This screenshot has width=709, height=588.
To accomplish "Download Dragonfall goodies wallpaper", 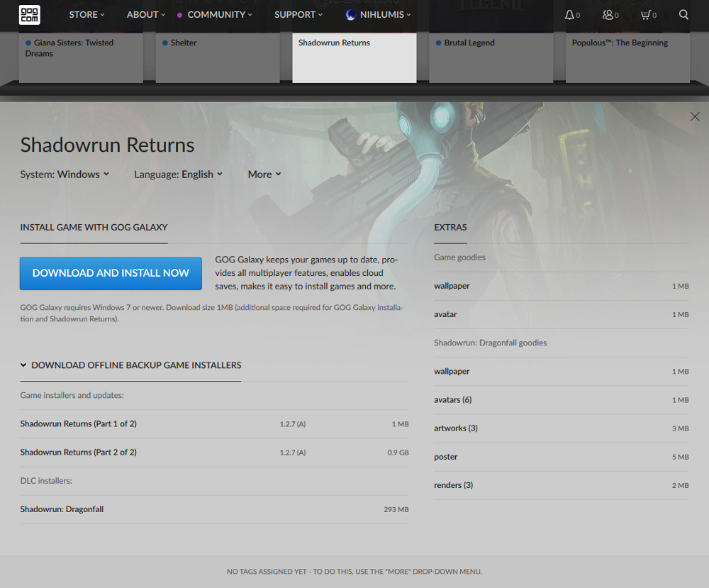I will tap(561, 372).
